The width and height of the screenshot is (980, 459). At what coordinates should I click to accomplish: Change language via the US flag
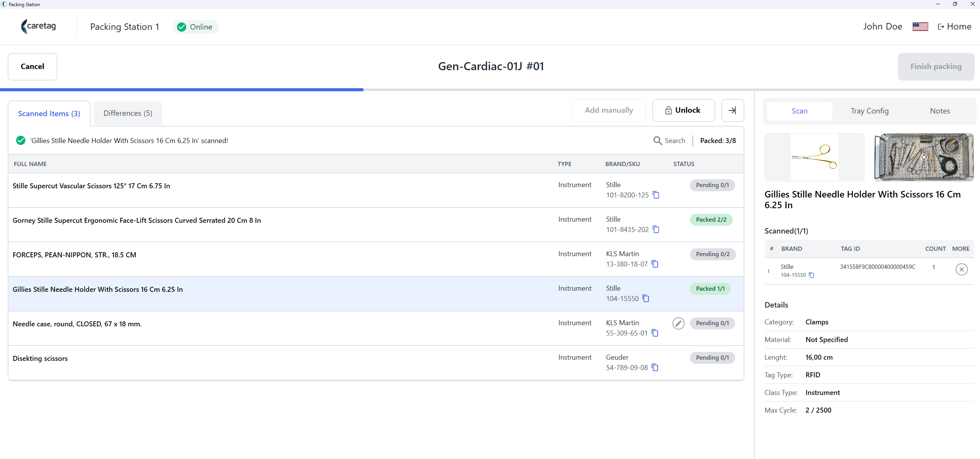point(920,27)
